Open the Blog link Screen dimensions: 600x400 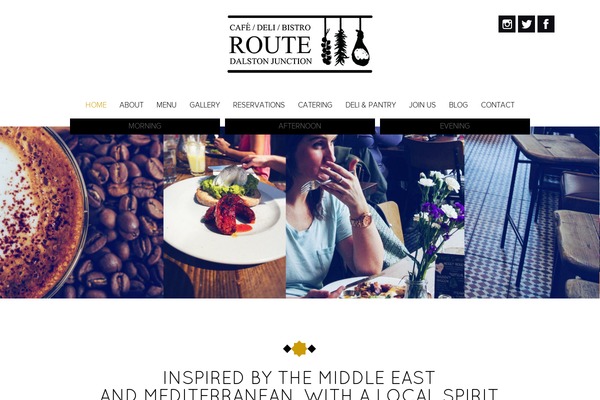[458, 105]
